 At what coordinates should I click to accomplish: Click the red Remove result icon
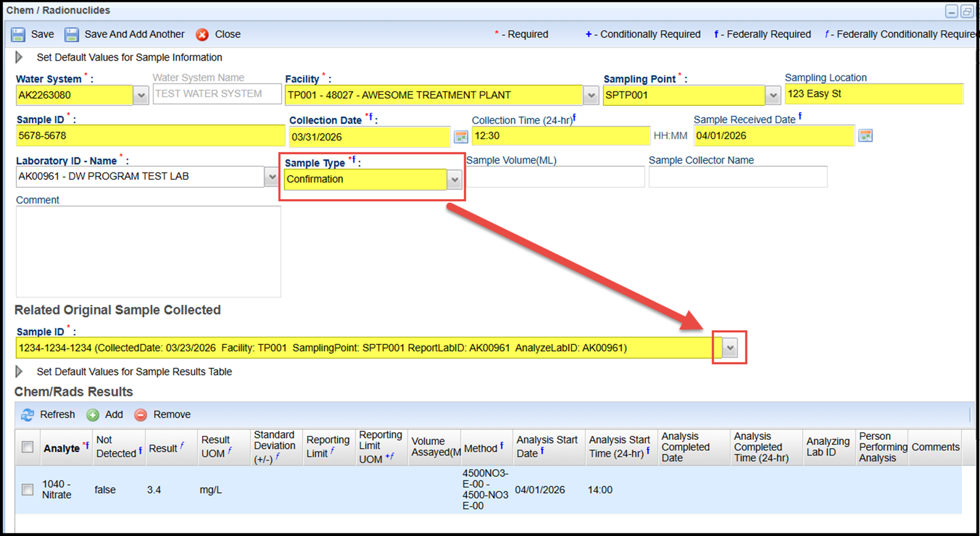(141, 415)
